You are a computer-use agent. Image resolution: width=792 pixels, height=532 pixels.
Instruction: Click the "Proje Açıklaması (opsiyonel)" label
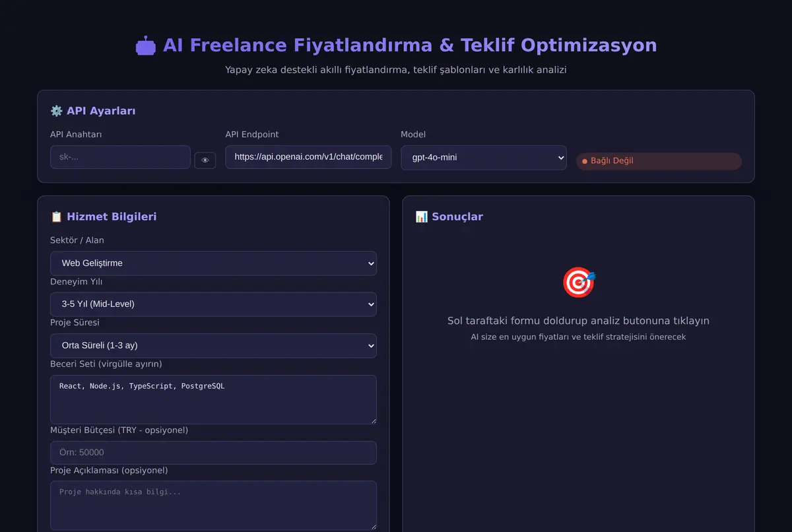(109, 471)
